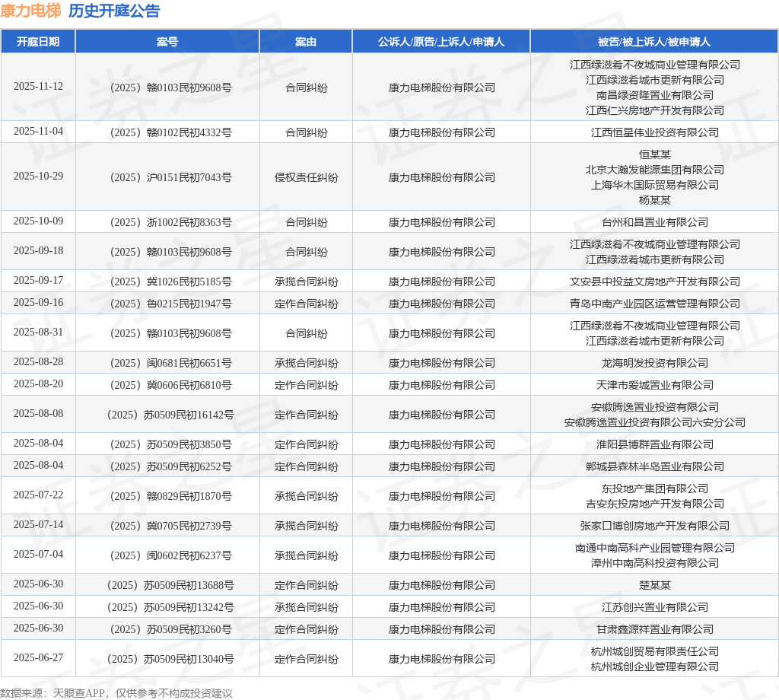Click defendant 杭州城创贸易有限责任公司
The width and height of the screenshot is (779, 700).
click(654, 652)
